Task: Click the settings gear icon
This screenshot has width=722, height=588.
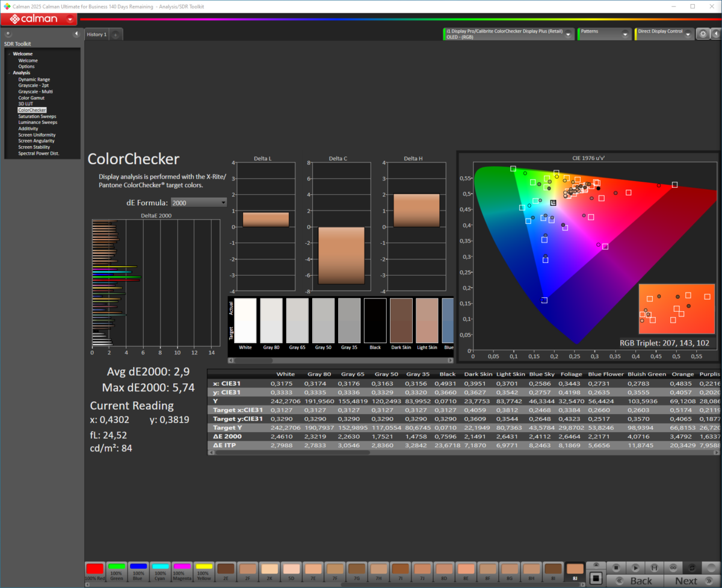Action: click(x=702, y=34)
